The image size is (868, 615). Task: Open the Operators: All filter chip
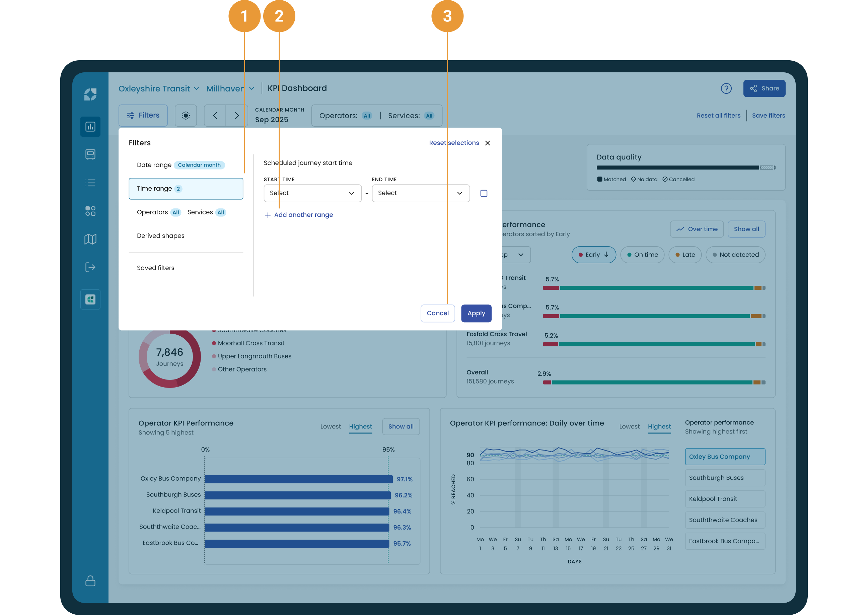pyautogui.click(x=345, y=116)
